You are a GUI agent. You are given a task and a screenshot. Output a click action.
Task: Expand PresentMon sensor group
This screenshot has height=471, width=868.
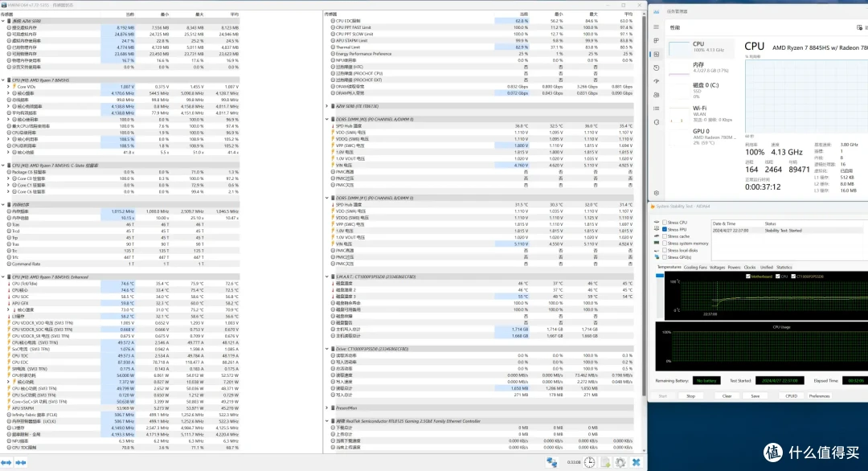pyautogui.click(x=327, y=408)
